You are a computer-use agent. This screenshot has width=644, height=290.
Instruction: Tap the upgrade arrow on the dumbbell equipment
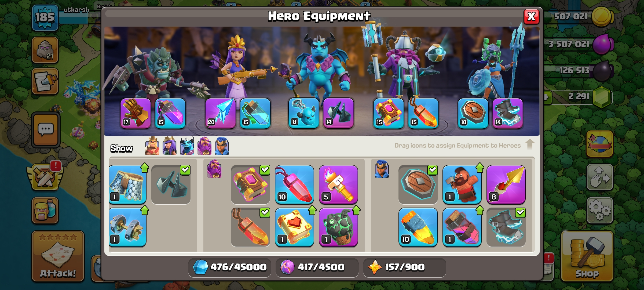(145, 210)
